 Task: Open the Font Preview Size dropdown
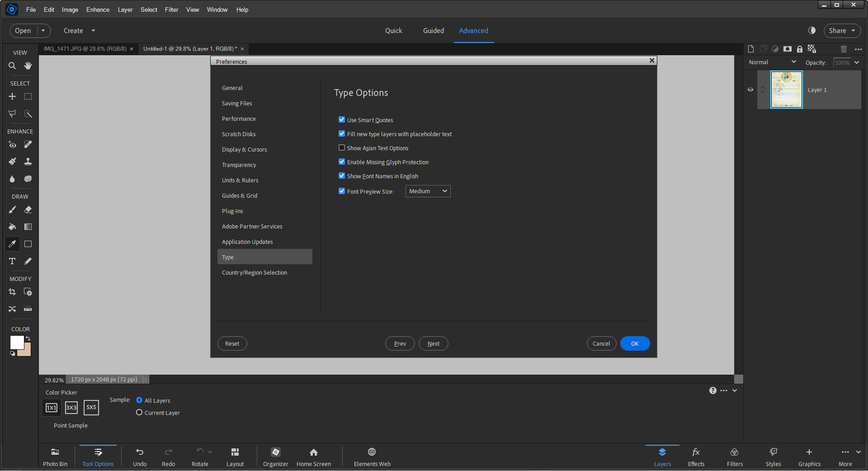(427, 191)
